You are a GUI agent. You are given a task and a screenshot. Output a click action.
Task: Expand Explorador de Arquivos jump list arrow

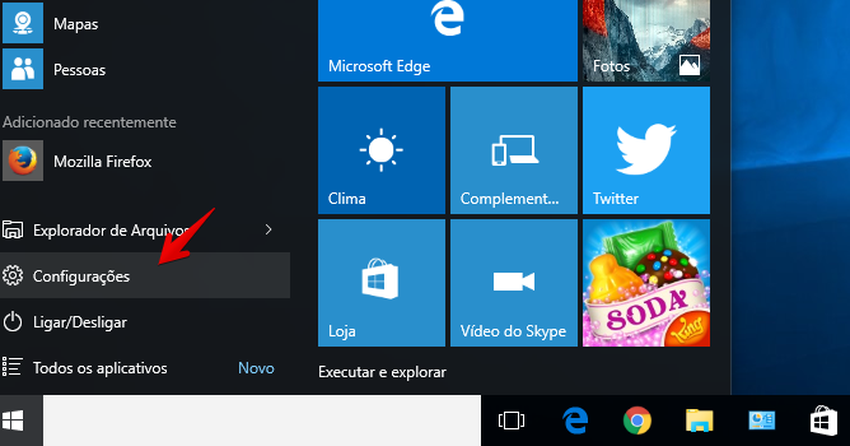268,230
